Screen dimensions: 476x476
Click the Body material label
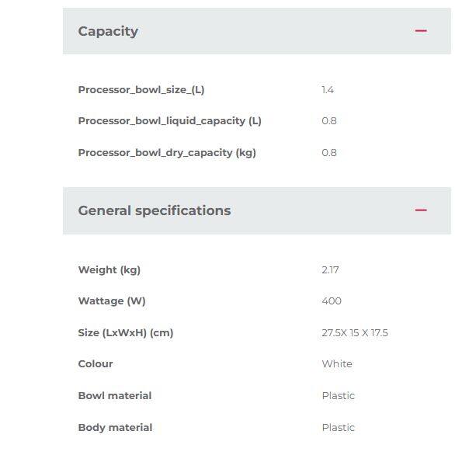pos(115,428)
